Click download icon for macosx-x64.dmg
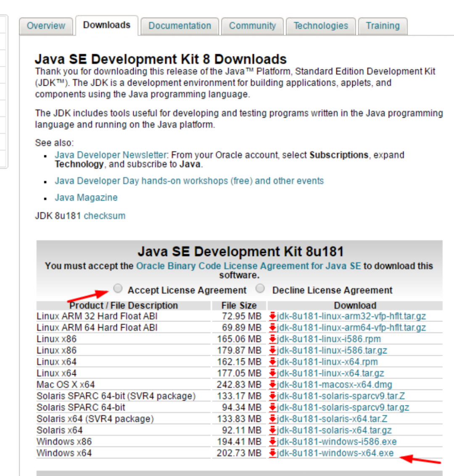This screenshot has height=476, width=454. 272,384
